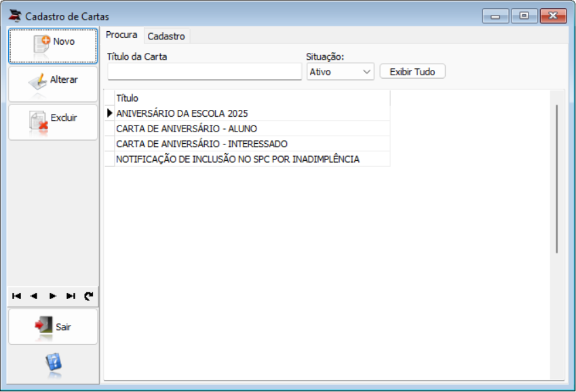Jump to the last record

[71, 296]
